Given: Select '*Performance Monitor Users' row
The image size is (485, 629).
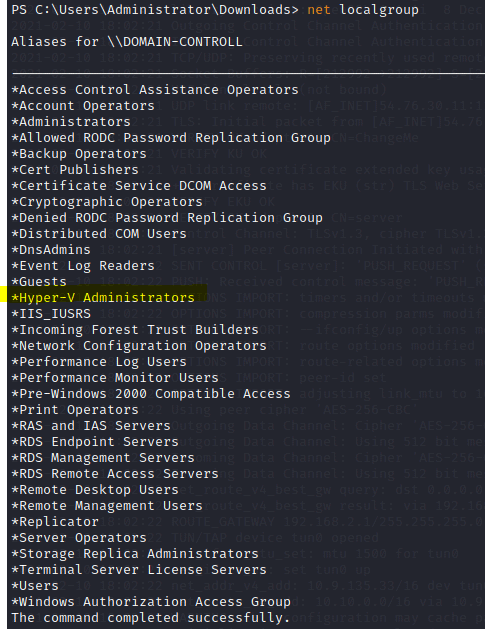Looking at the screenshot, I should pos(115,378).
